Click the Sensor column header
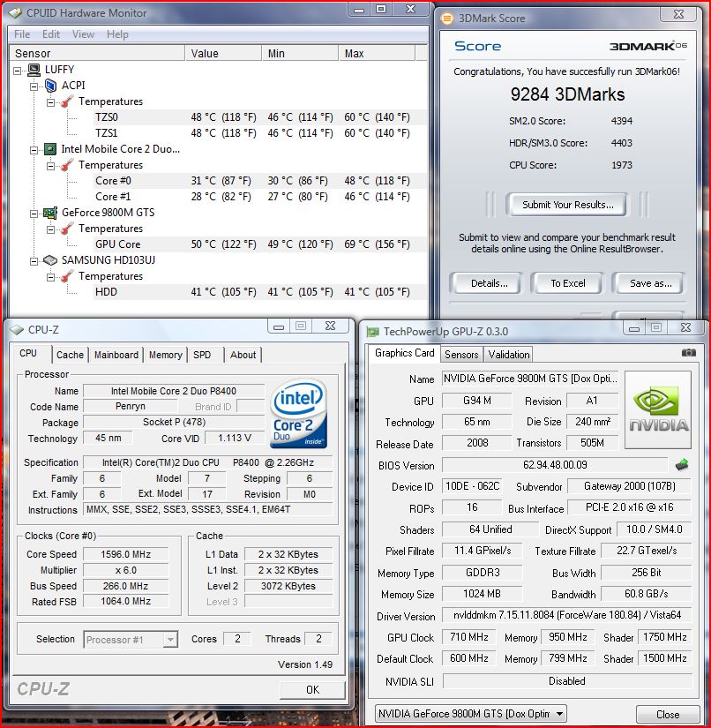 [x=97, y=54]
